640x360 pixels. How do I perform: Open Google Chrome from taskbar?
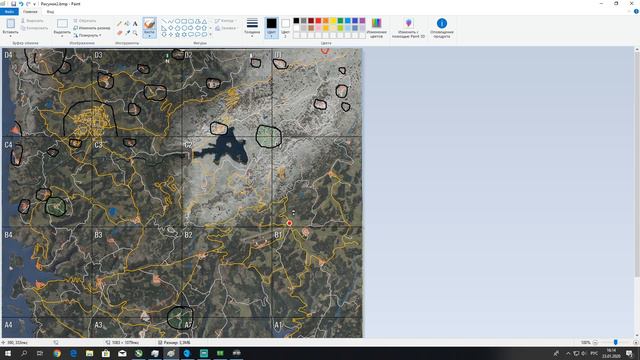point(57,353)
